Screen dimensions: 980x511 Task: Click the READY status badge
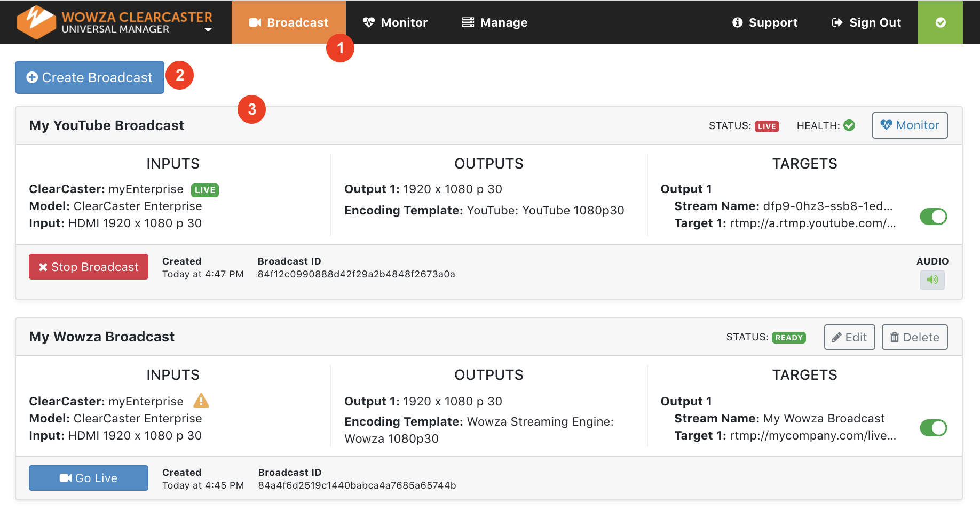click(x=789, y=338)
